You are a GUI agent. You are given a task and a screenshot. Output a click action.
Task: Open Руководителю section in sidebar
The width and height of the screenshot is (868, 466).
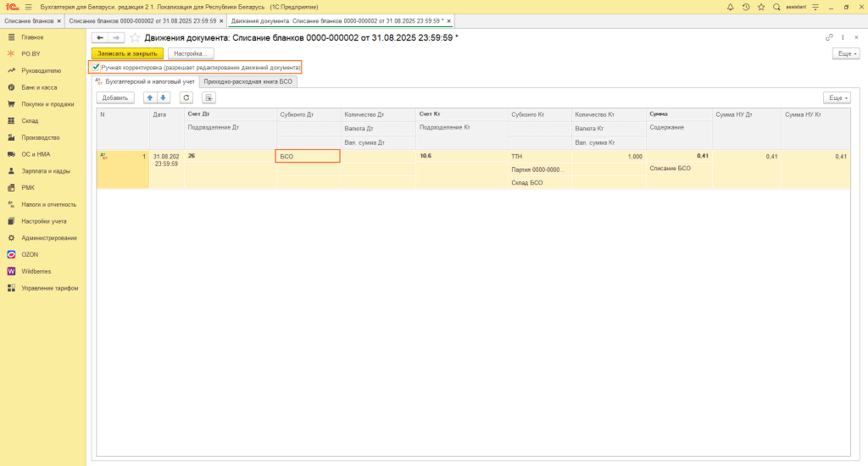pos(43,71)
